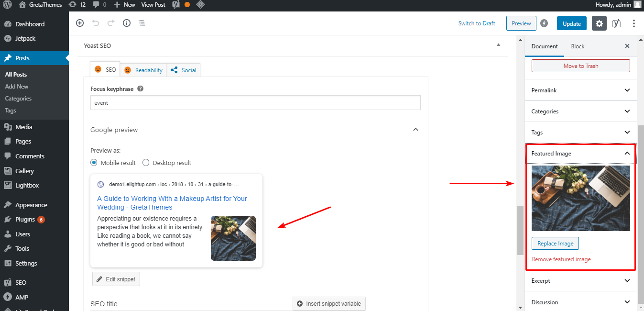644x311 pixels.
Task: Switch to the Block tab
Action: (578, 46)
